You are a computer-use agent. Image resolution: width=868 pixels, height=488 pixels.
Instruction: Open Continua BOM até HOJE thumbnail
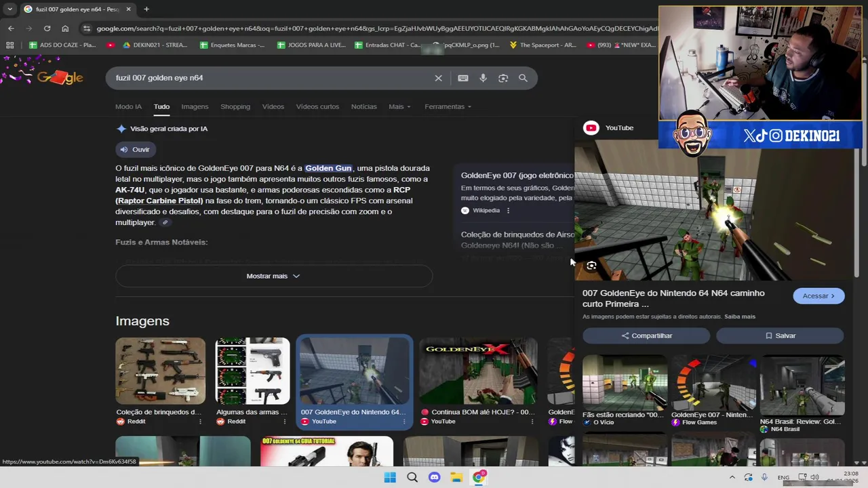point(478,371)
